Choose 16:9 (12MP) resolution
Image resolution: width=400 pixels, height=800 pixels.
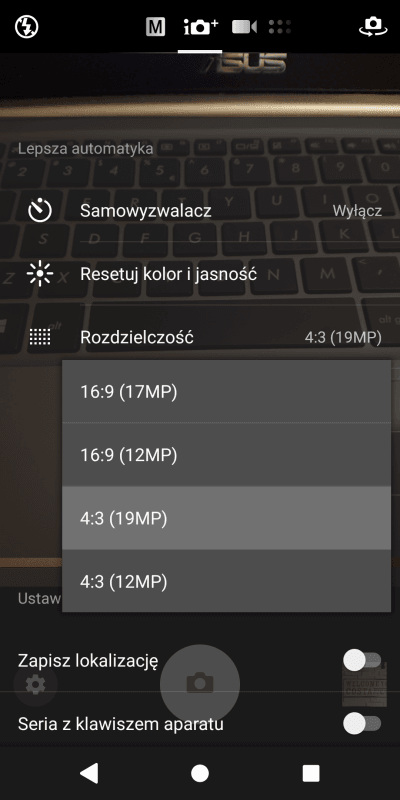[227, 455]
